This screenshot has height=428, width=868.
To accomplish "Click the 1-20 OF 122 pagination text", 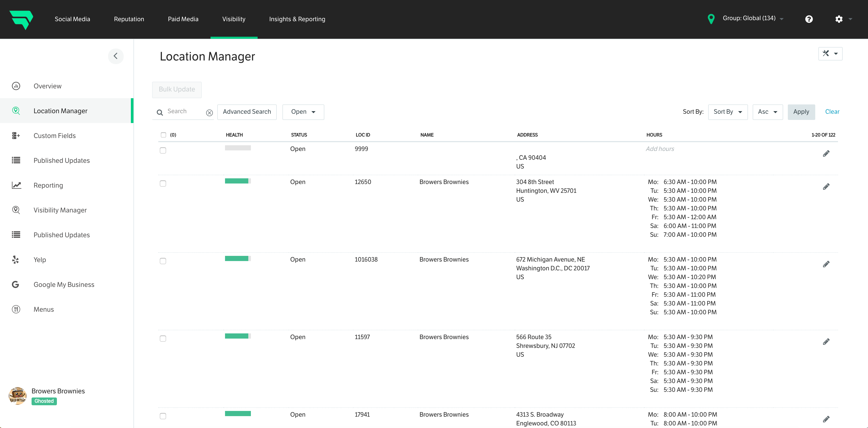I will [823, 135].
